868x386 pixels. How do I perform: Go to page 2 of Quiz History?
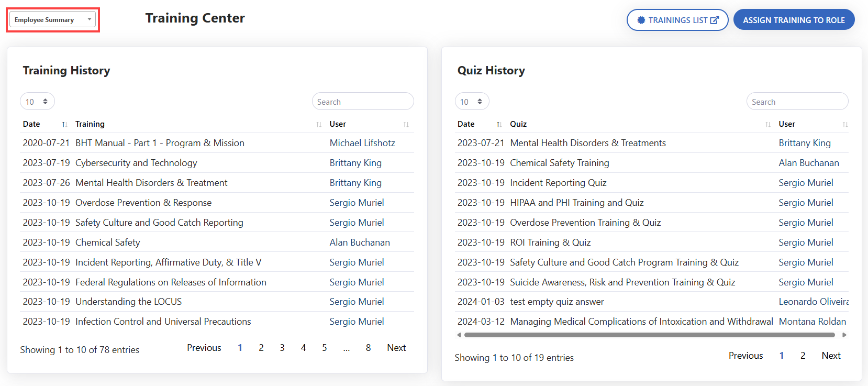coord(803,356)
